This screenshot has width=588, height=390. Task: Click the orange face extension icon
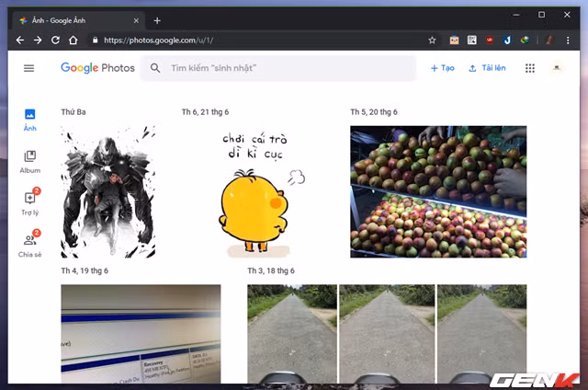click(454, 40)
